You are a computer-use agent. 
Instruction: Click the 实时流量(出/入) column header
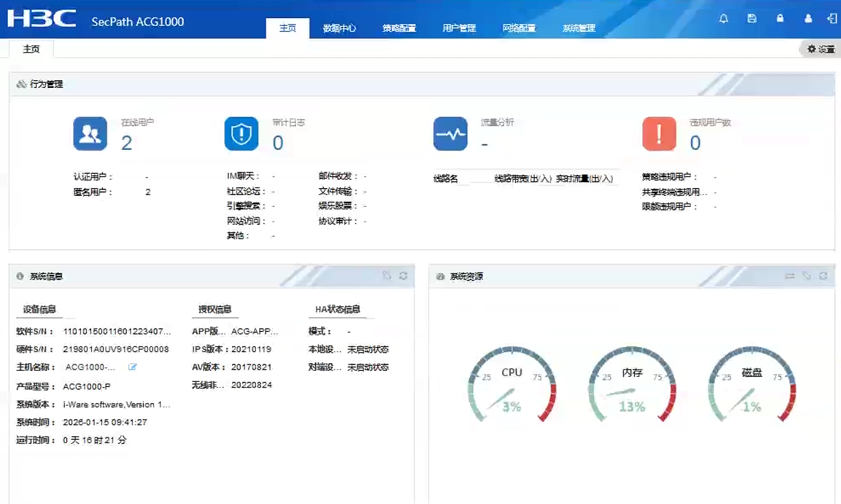584,178
